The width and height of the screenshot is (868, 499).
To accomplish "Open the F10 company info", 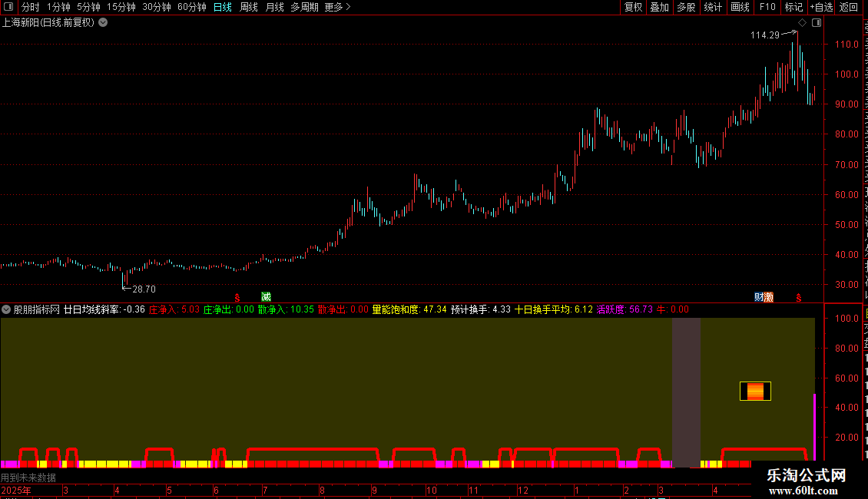I will [x=767, y=7].
